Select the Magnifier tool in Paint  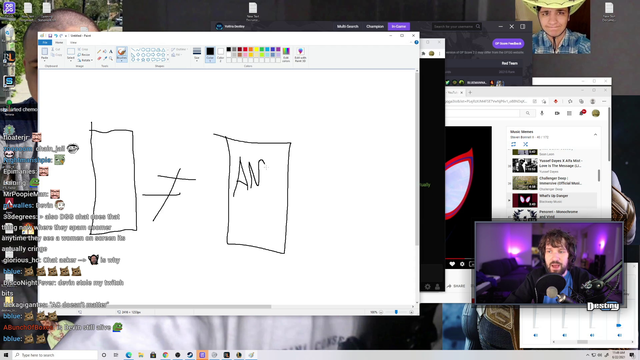[x=111, y=58]
